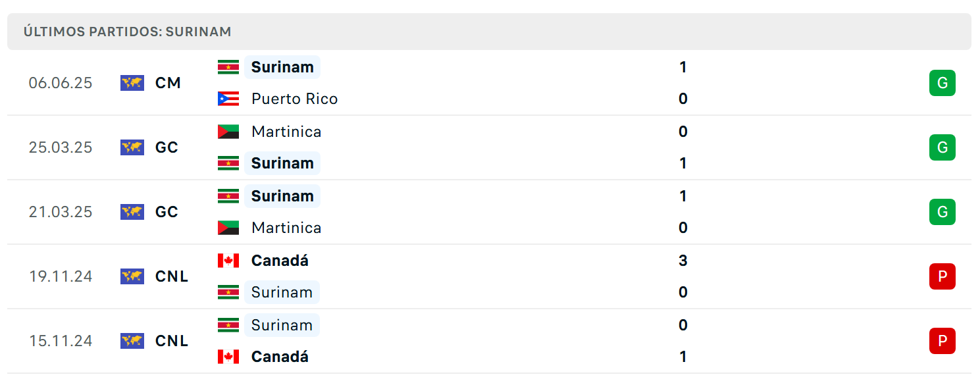The height and width of the screenshot is (385, 980).
Task: Click the Puerto Rico flag icon
Action: click(228, 99)
